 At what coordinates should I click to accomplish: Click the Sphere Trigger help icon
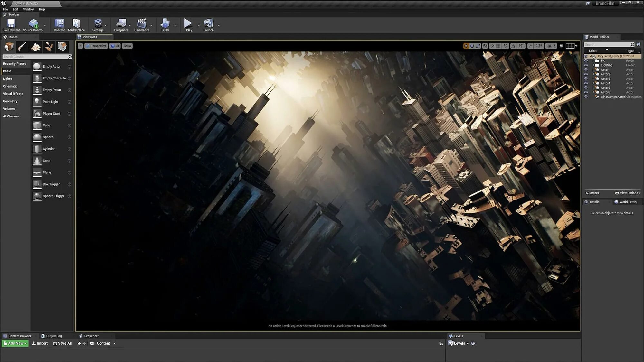pos(69,196)
